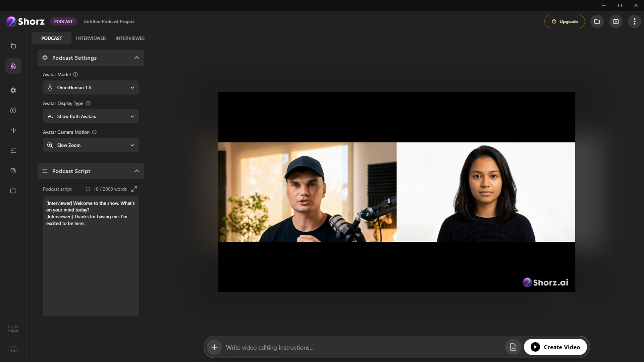This screenshot has height=362, width=644.
Task: Select the frame icon at the sidebar bottom
Action: pyautogui.click(x=13, y=191)
